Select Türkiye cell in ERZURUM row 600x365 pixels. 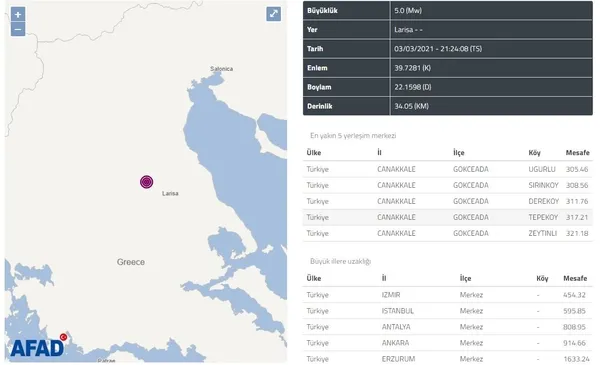pos(318,359)
